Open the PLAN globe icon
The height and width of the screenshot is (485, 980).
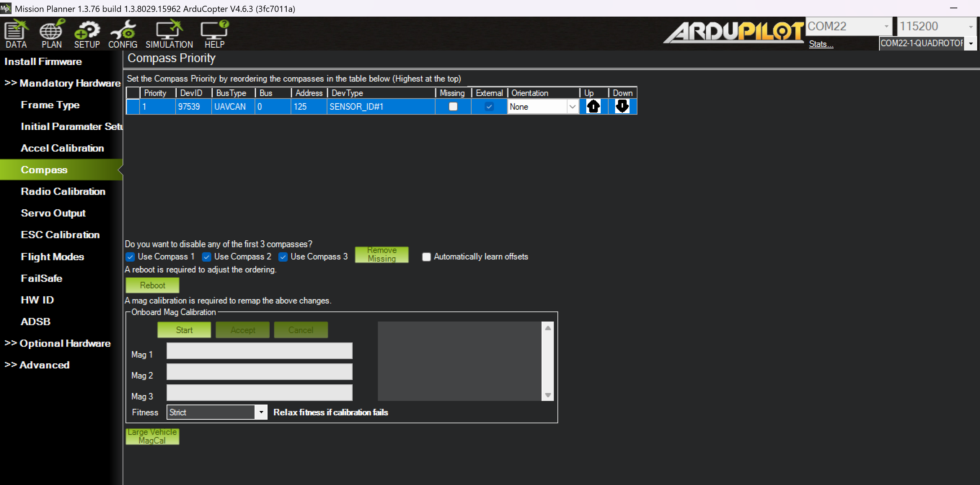pyautogui.click(x=51, y=34)
